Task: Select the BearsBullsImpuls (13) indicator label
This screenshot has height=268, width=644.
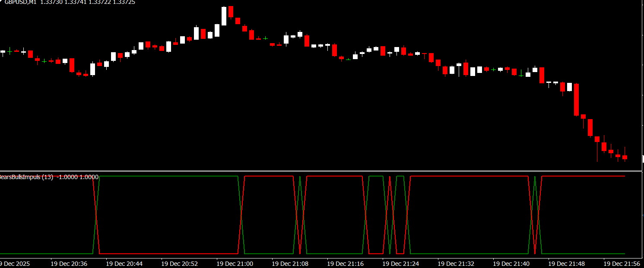Action: pyautogui.click(x=25, y=177)
